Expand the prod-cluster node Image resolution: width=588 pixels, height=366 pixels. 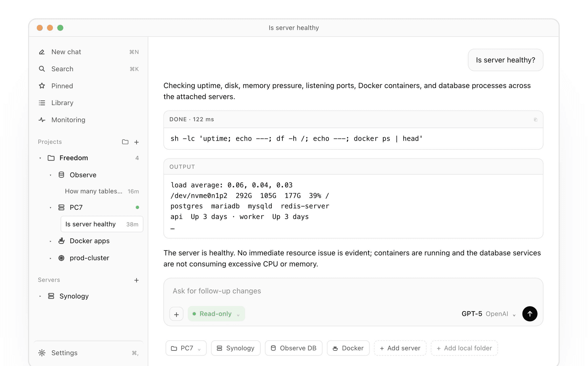click(x=50, y=258)
